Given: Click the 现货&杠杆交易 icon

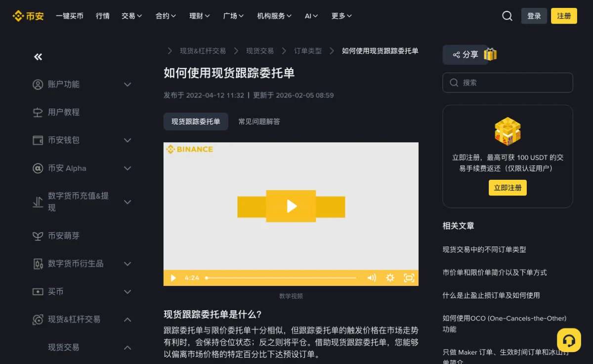Looking at the screenshot, I should (38, 320).
